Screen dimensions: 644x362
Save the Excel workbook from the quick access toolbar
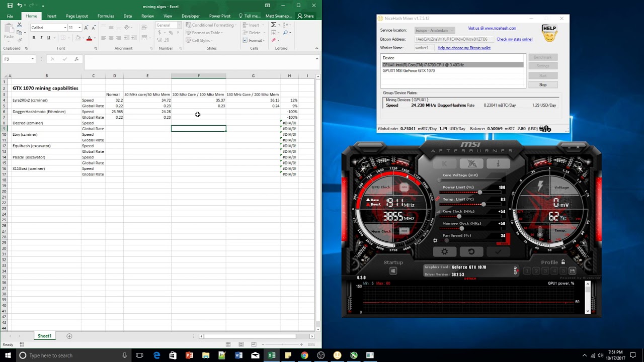pos(10,6)
